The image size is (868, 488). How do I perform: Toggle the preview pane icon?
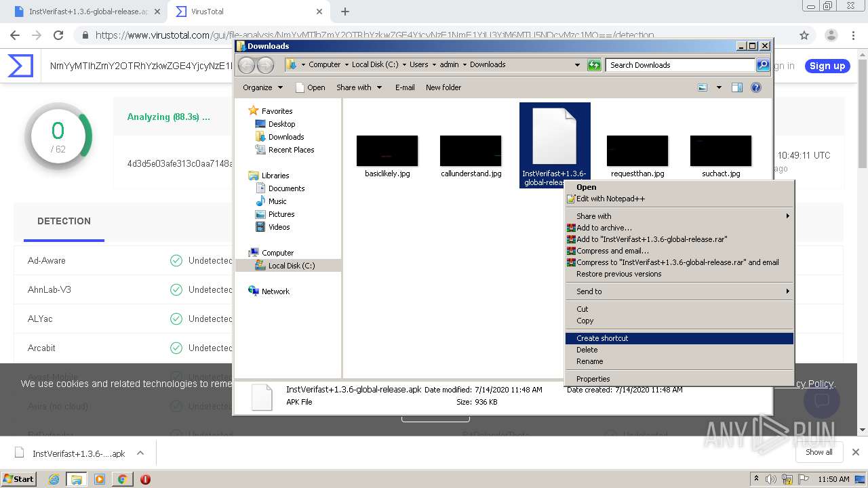[737, 87]
